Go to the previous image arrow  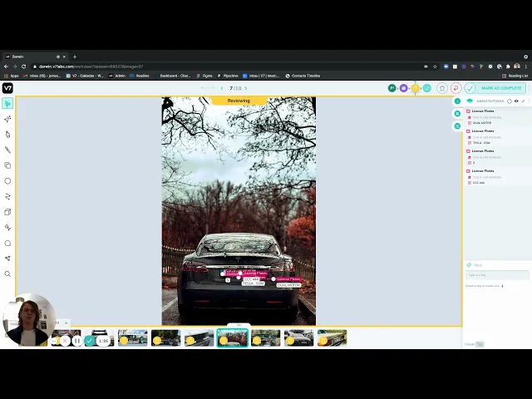pos(222,88)
